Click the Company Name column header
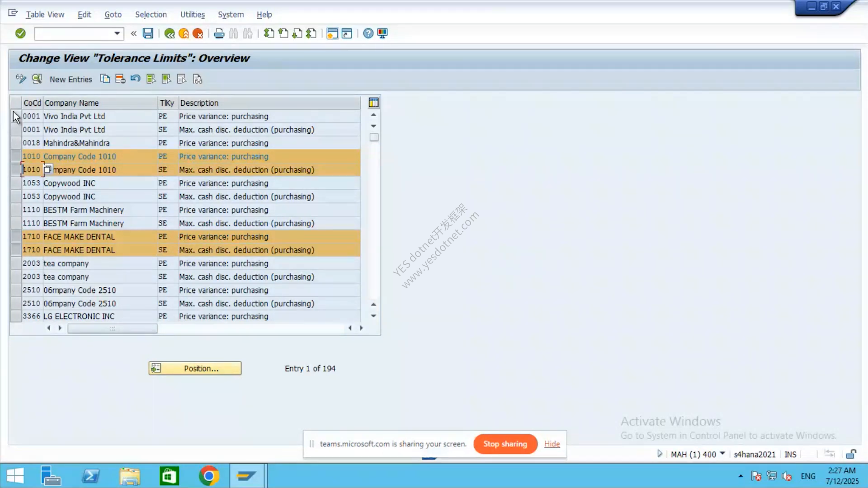 point(100,103)
